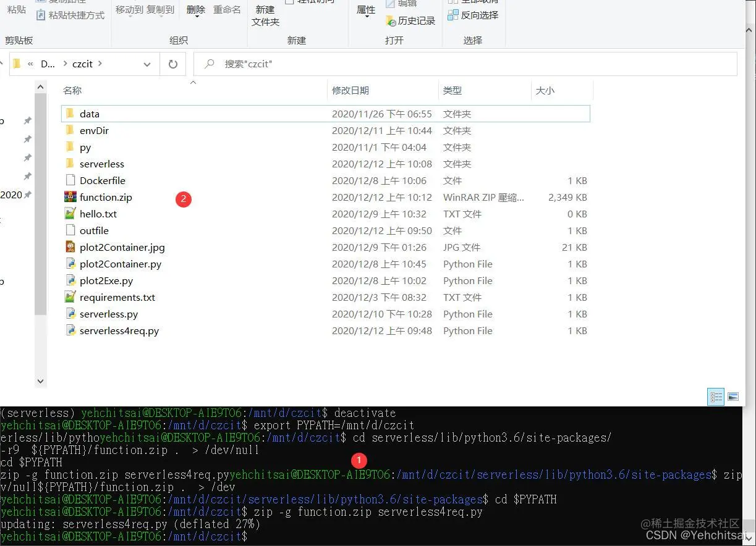Click the function.zip WinRAR icon
The width and height of the screenshot is (756, 546).
point(70,197)
